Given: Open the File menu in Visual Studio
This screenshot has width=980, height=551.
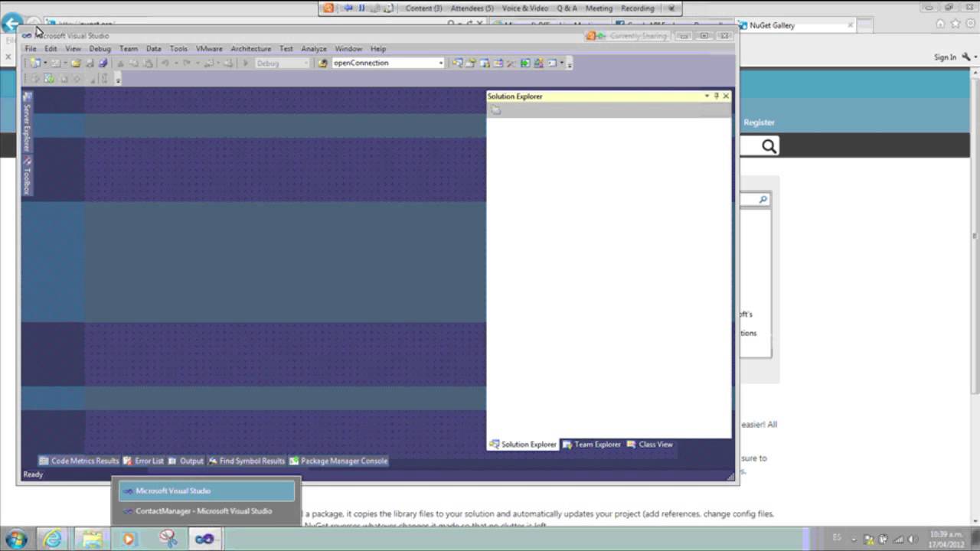Looking at the screenshot, I should [31, 49].
